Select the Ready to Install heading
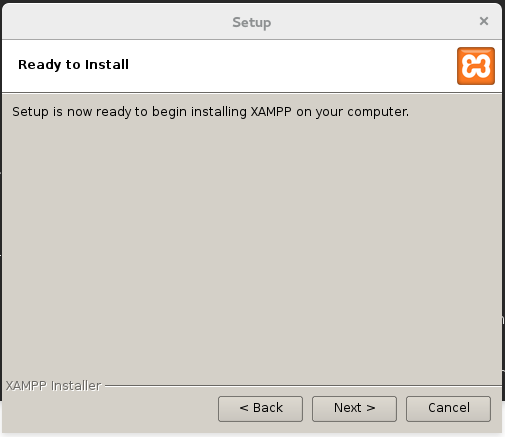 coord(73,65)
